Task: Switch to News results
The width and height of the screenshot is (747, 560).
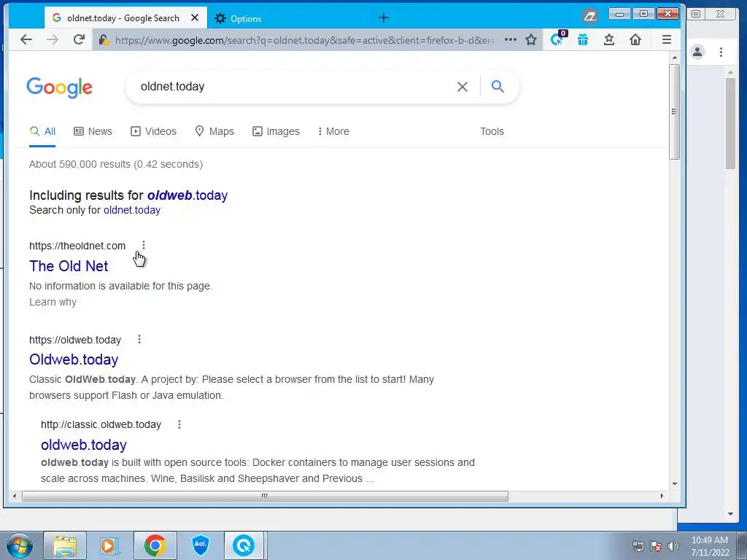Action: 93,131
